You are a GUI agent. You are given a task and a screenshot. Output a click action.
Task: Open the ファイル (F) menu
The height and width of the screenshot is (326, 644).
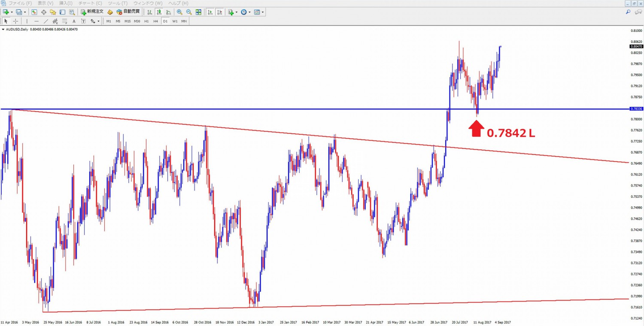click(20, 3)
